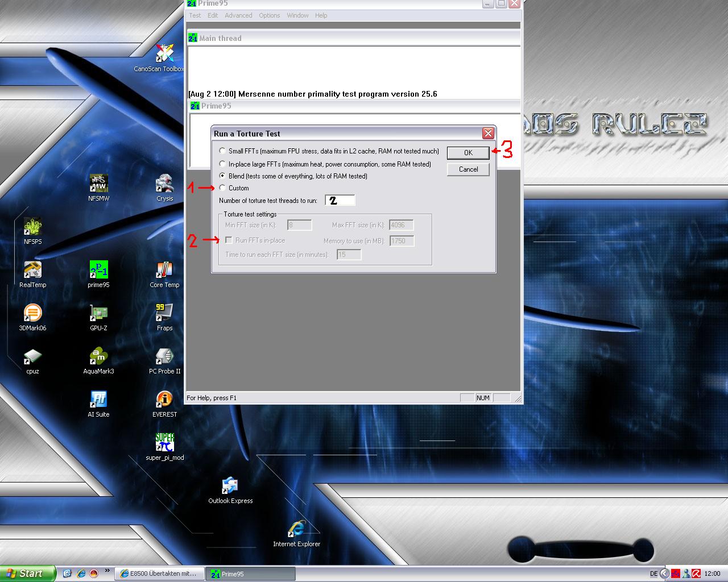Image resolution: width=728 pixels, height=582 pixels.
Task: Click the Internet Explorer quick launch icon
Action: coord(81,573)
